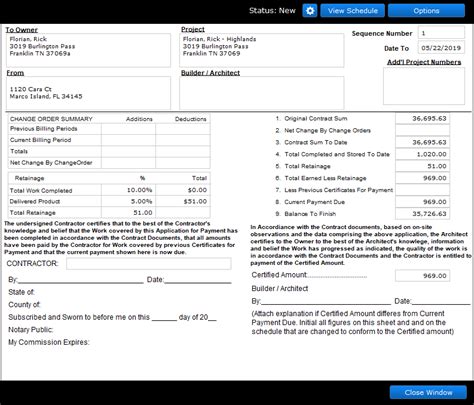Click the To Owner heading
This screenshot has height=405, width=474.
coord(21,30)
